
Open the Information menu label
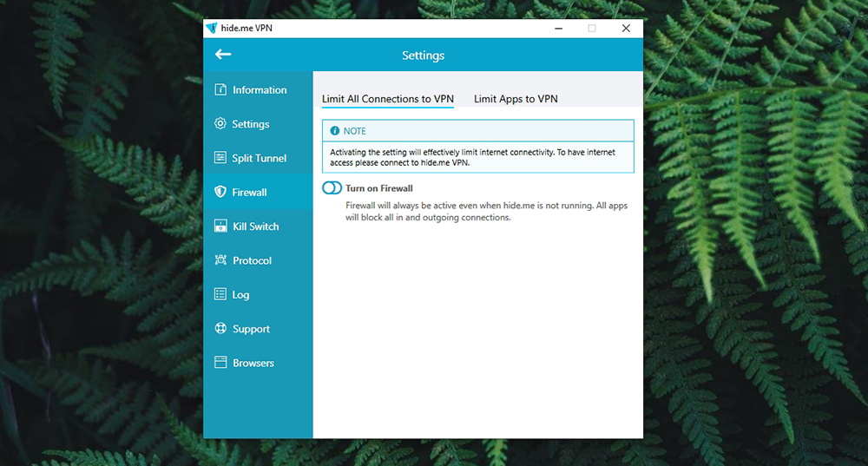point(260,89)
